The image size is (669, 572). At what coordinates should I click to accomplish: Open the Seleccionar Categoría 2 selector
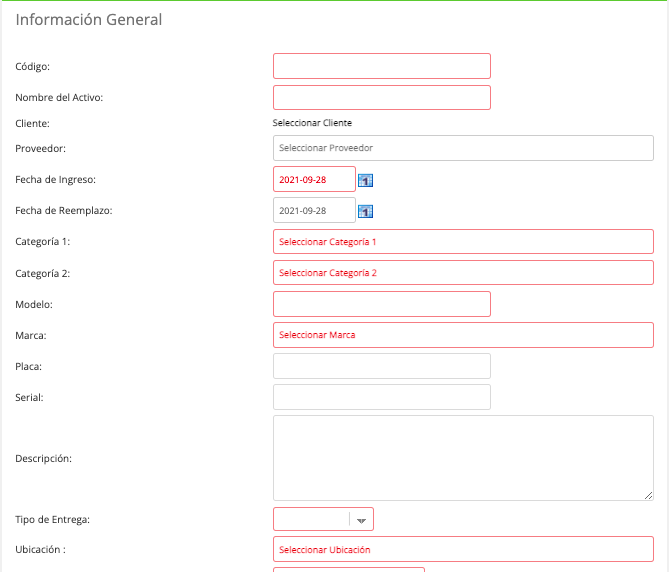click(463, 273)
